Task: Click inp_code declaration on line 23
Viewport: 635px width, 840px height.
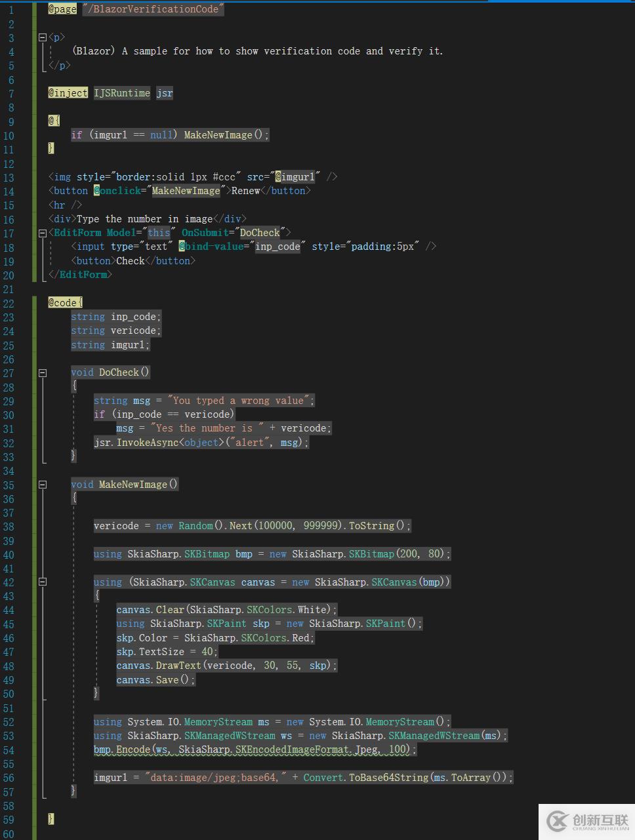Action: [x=133, y=317]
